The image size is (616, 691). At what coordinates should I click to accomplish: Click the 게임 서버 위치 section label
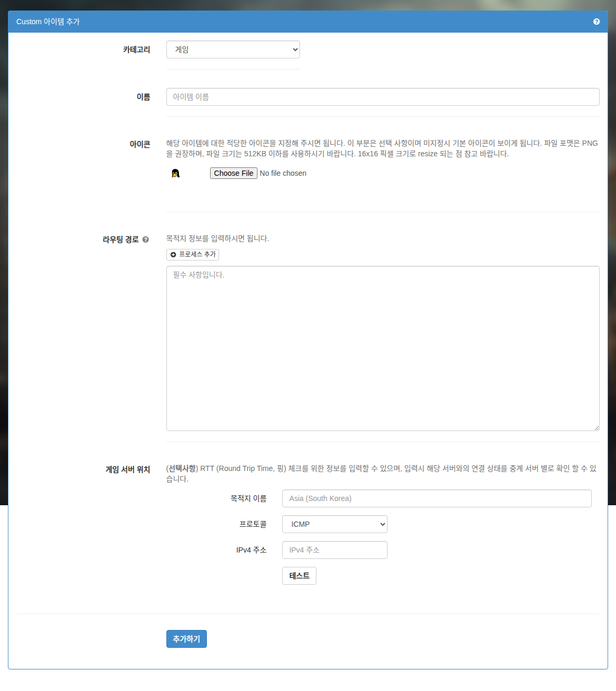127,469
